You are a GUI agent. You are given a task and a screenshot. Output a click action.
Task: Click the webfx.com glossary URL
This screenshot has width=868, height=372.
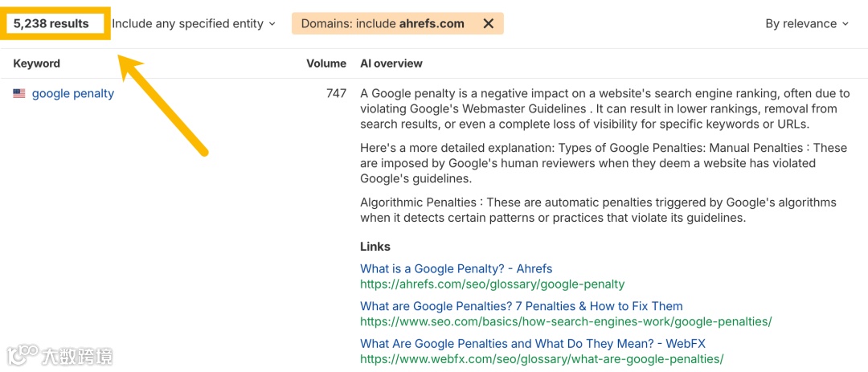pyautogui.click(x=542, y=359)
